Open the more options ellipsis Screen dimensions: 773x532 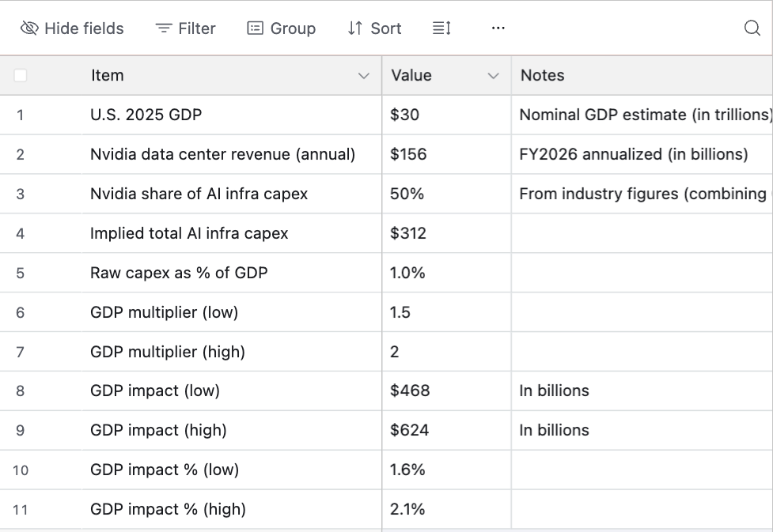(x=498, y=28)
